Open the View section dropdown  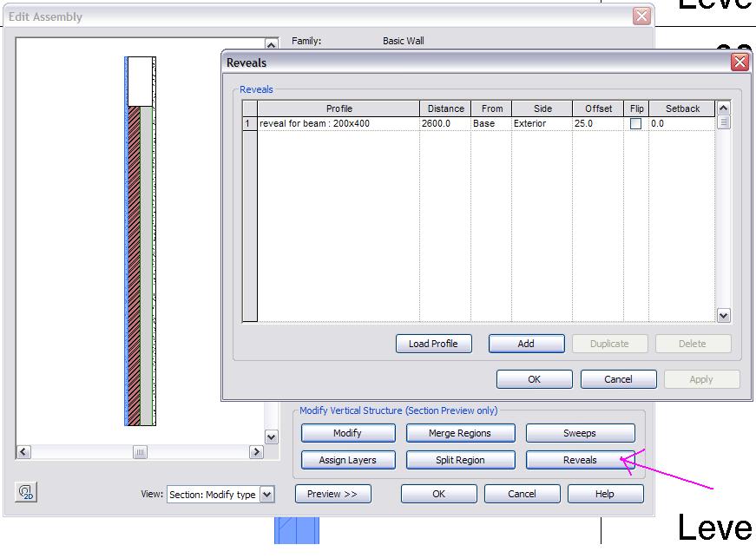(266, 495)
